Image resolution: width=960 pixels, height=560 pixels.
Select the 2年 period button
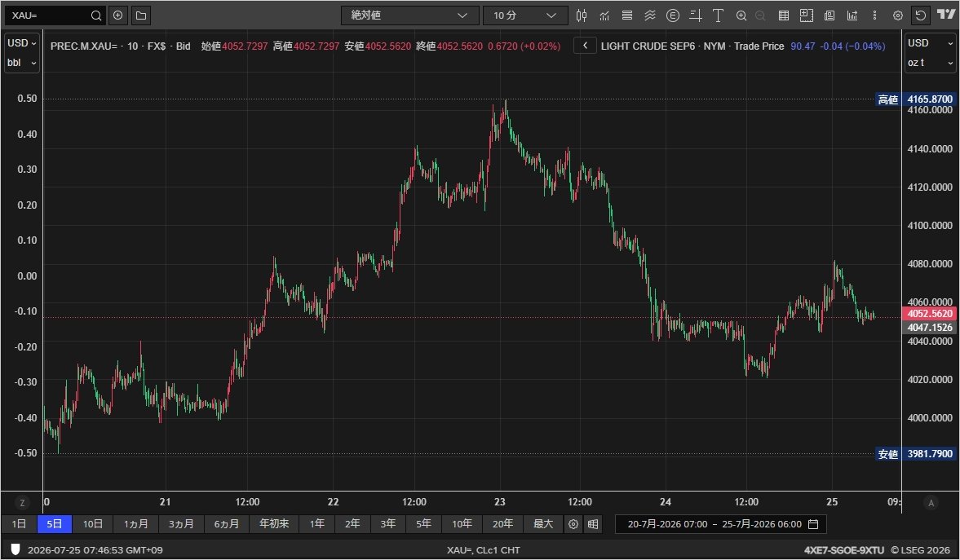[x=352, y=524]
